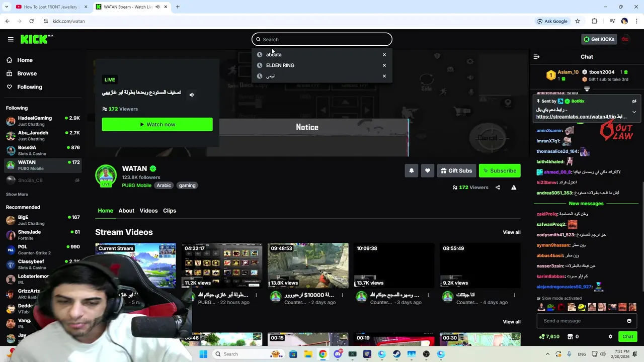Open Discord from the taskbar
Screen dimensions: 644x362
pyautogui.click(x=338, y=354)
